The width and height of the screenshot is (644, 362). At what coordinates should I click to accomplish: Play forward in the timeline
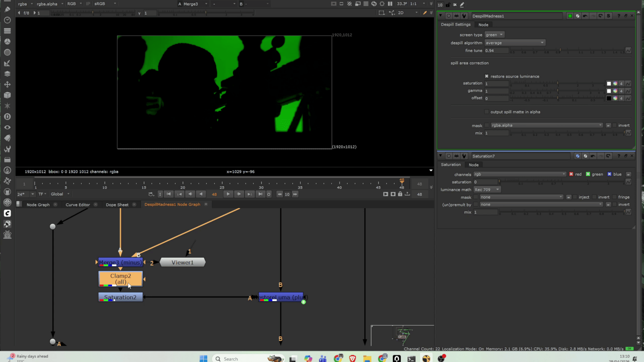[228, 194]
